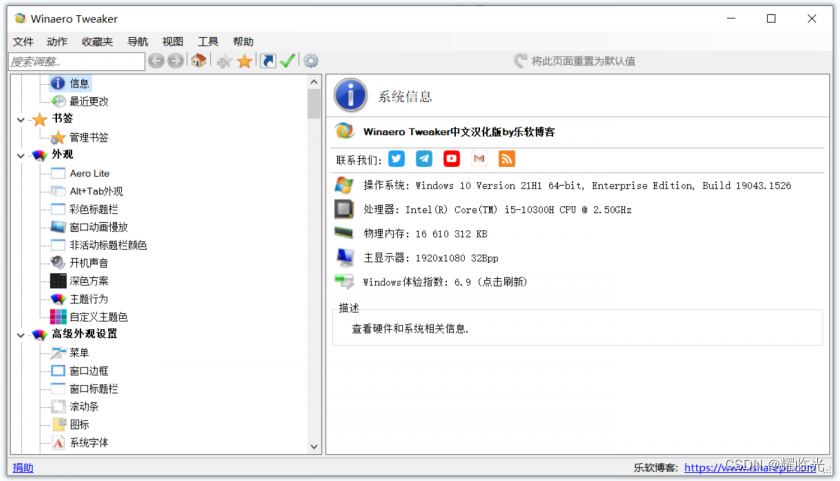Open the 导航 menu
The width and height of the screenshot is (840, 481).
tap(137, 41)
